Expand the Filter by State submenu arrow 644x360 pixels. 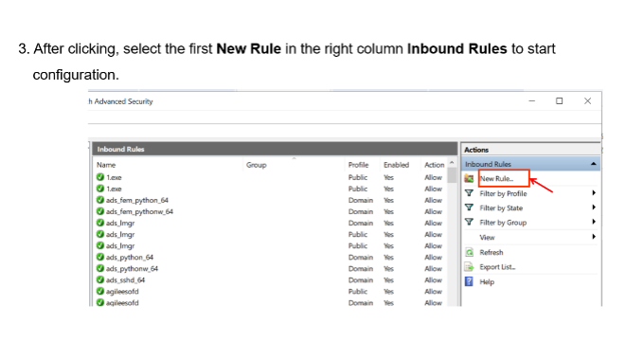coord(594,207)
